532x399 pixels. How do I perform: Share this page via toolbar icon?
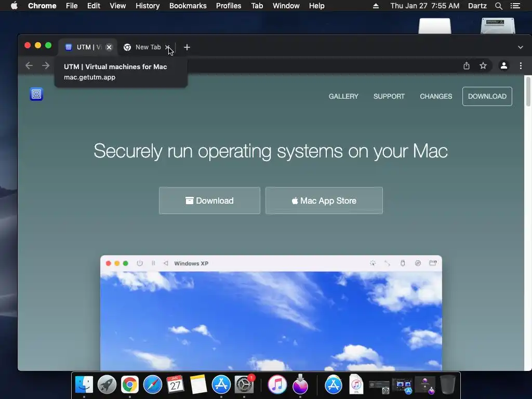click(467, 65)
